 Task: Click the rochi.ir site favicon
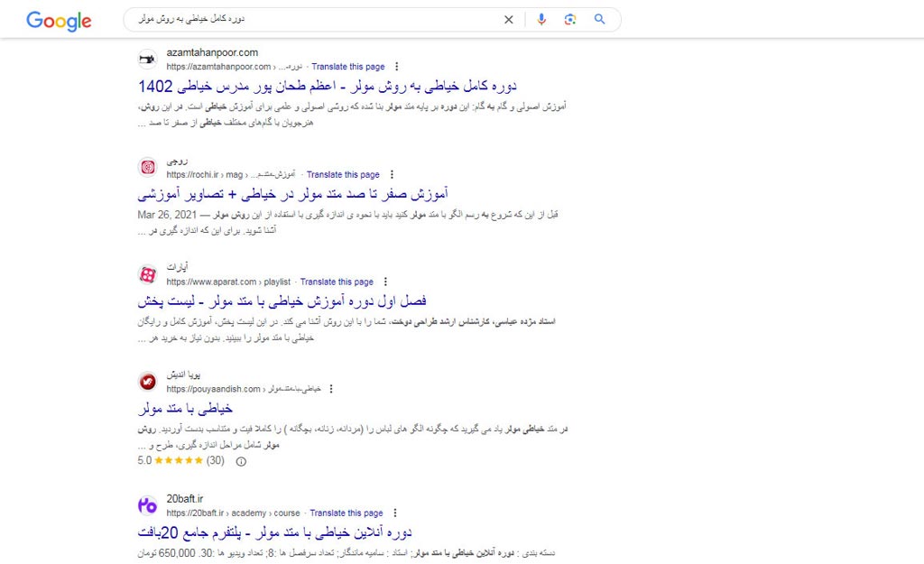click(x=147, y=167)
